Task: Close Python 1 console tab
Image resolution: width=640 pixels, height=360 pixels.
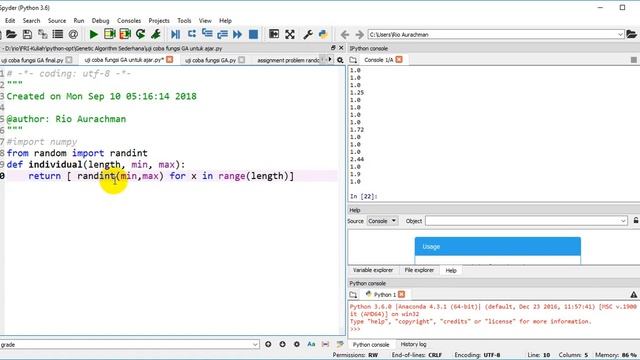Action: tap(402, 294)
